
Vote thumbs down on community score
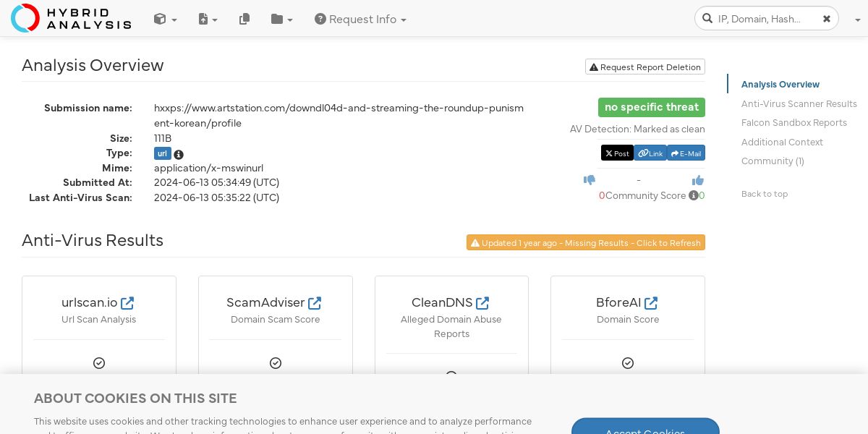(x=590, y=180)
